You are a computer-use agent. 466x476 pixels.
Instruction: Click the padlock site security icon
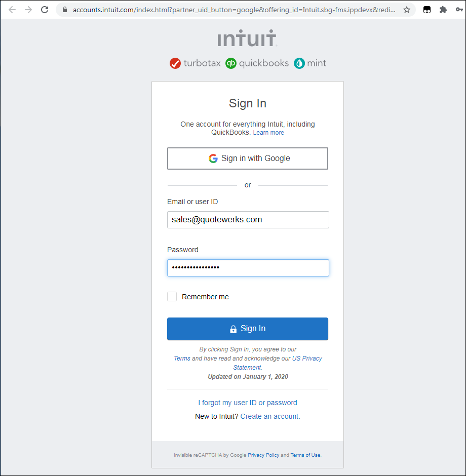pos(64,10)
